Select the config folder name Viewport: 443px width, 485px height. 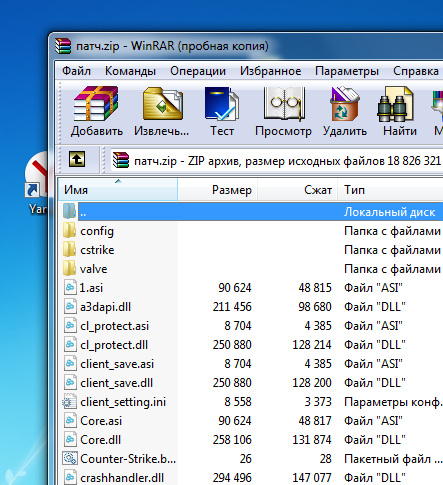(97, 231)
